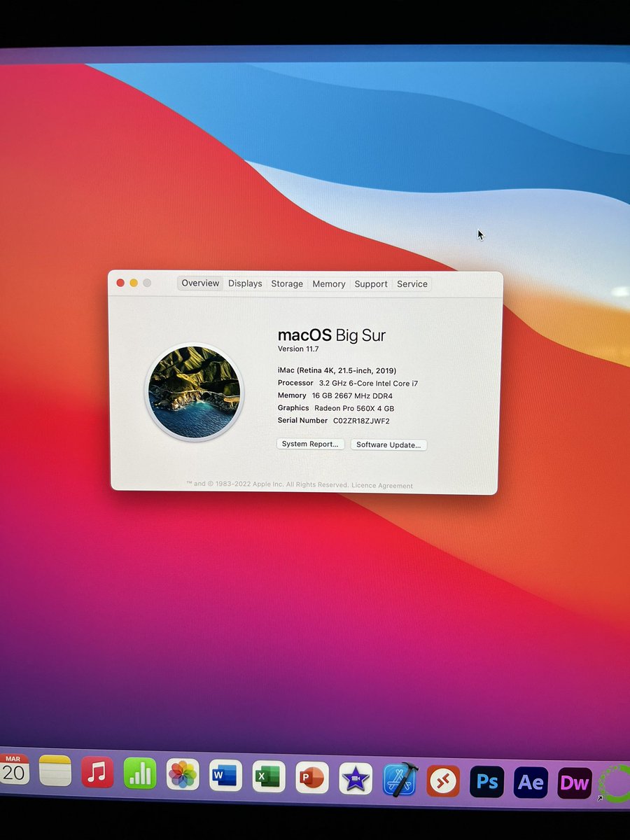
Task: Open the Memory tab
Action: coord(329,284)
